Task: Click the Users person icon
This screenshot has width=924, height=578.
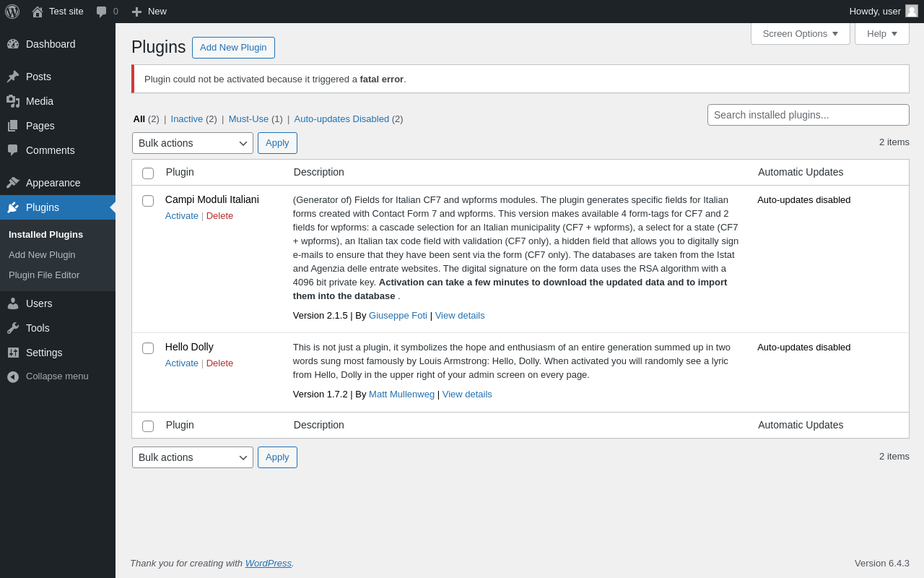Action: coord(13,303)
